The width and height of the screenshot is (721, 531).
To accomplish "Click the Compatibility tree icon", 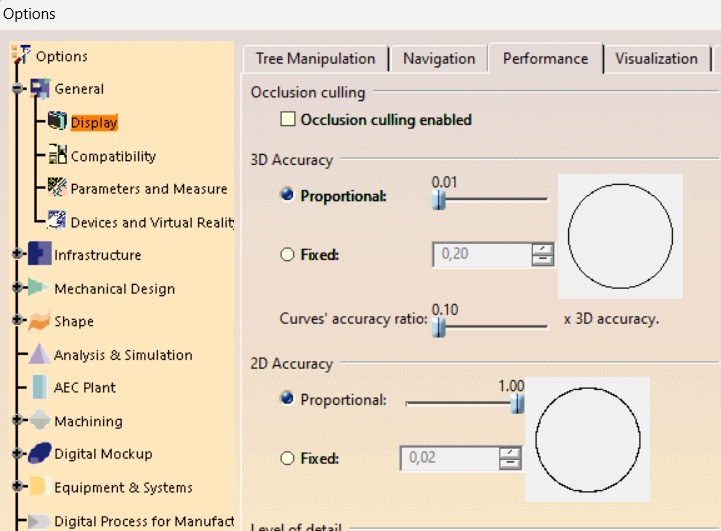I will 57,155.
